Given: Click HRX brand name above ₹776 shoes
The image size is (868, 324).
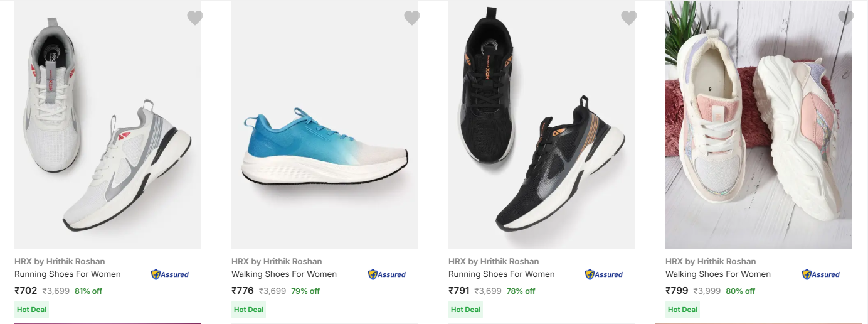Looking at the screenshot, I should [x=277, y=261].
